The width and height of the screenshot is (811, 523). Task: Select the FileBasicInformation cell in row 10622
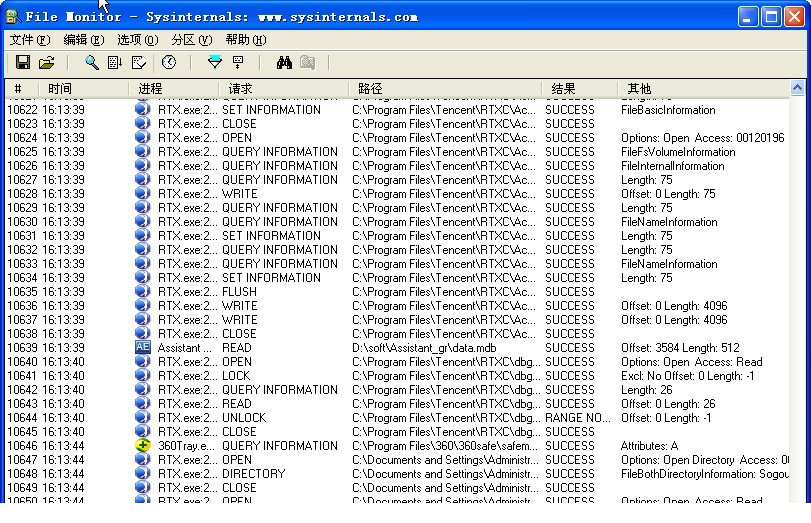pyautogui.click(x=668, y=110)
